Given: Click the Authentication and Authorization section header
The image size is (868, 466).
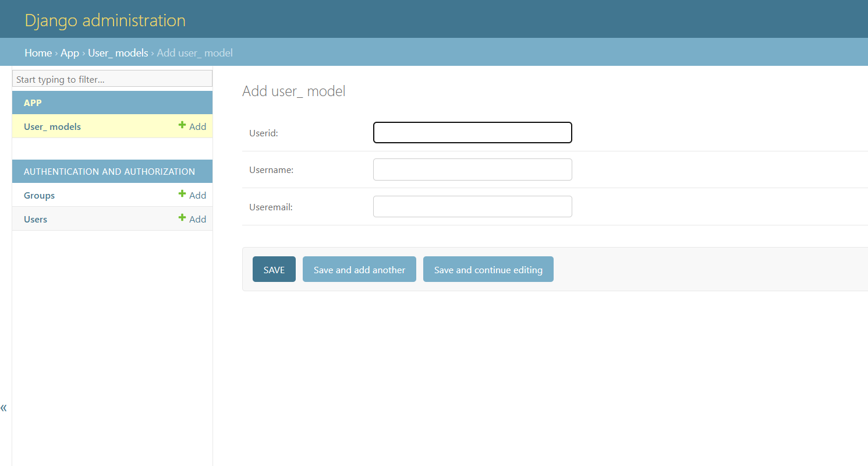Looking at the screenshot, I should [109, 171].
